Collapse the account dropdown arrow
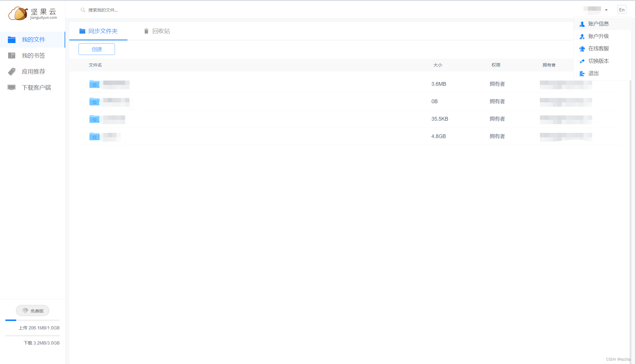The height and width of the screenshot is (364, 635). coord(606,10)
